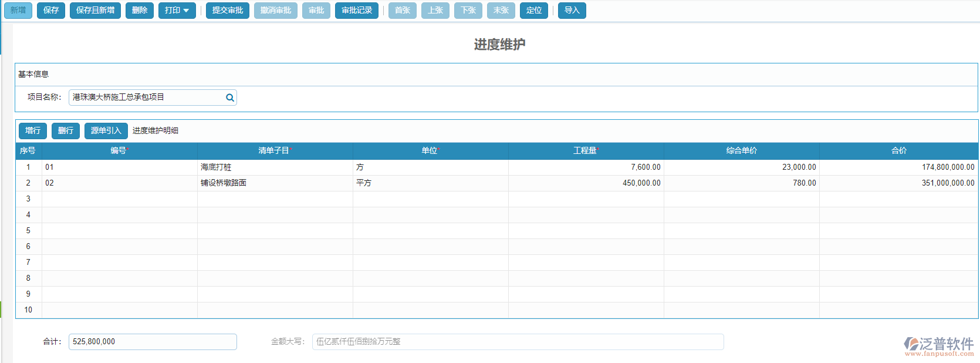Click 源单引入 to import source document
The image size is (980, 363).
point(106,130)
